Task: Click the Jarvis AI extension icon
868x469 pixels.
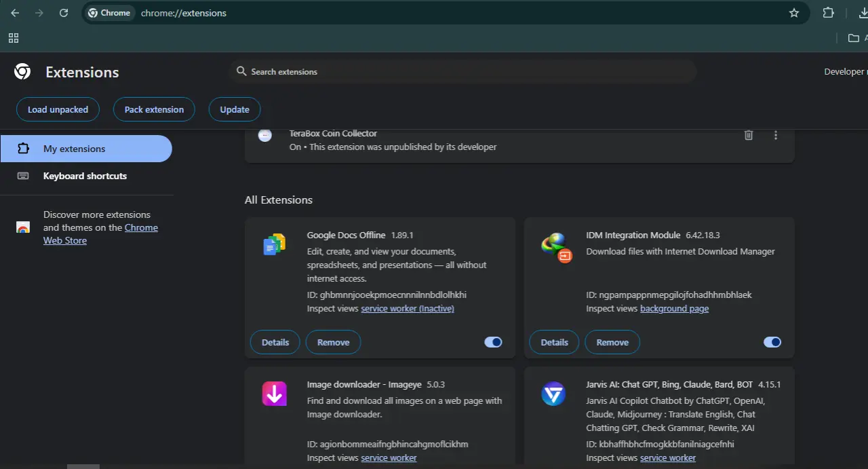Action: tap(553, 394)
